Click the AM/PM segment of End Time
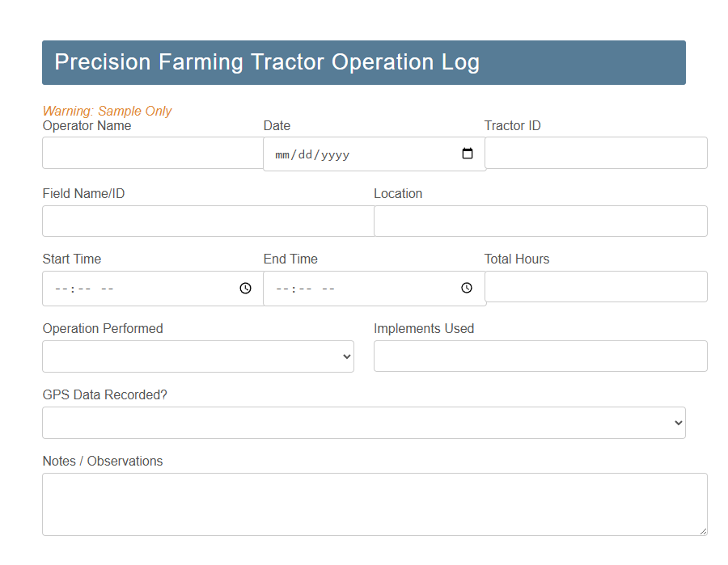728x565 pixels. coord(332,287)
